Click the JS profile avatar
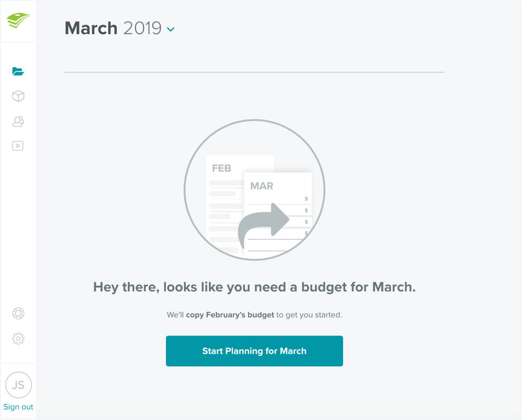522x420 pixels. click(18, 385)
